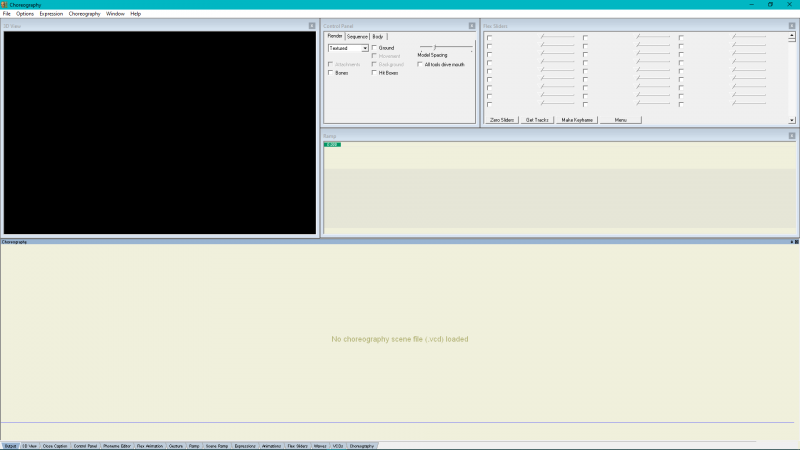Close the Control Panel pane

(x=472, y=26)
